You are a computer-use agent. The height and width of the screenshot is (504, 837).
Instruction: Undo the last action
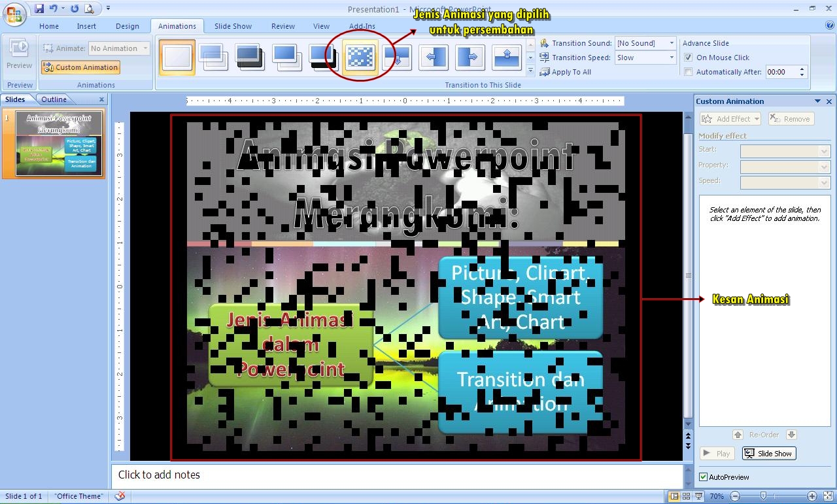54,8
